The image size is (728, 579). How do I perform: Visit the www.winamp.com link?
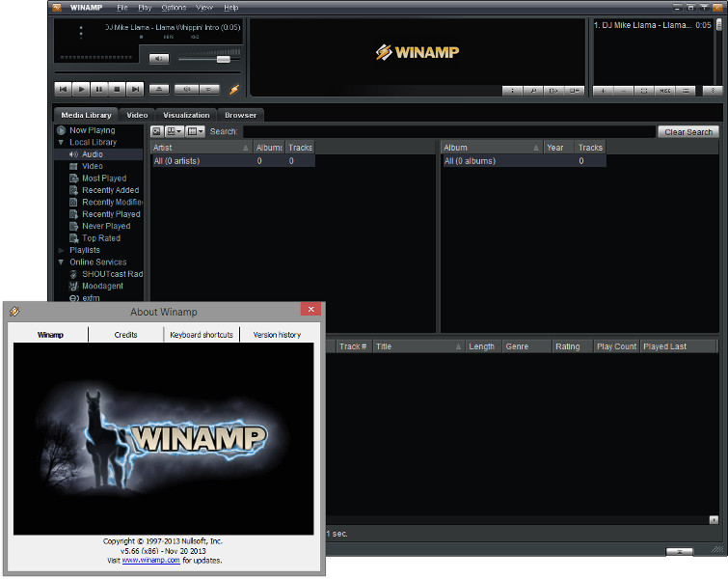(150, 561)
